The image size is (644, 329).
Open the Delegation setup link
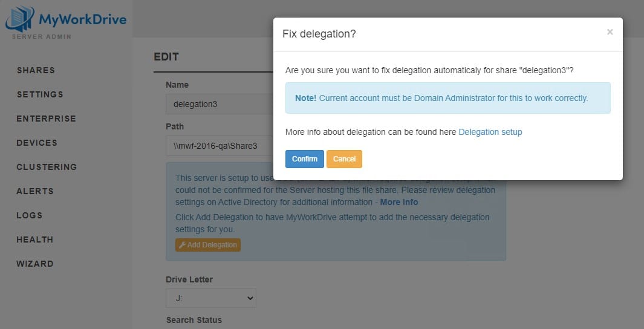pyautogui.click(x=490, y=132)
